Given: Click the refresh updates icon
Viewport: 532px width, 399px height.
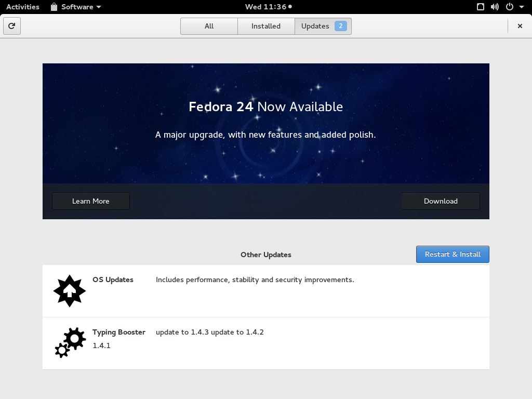Looking at the screenshot, I should (x=11, y=26).
